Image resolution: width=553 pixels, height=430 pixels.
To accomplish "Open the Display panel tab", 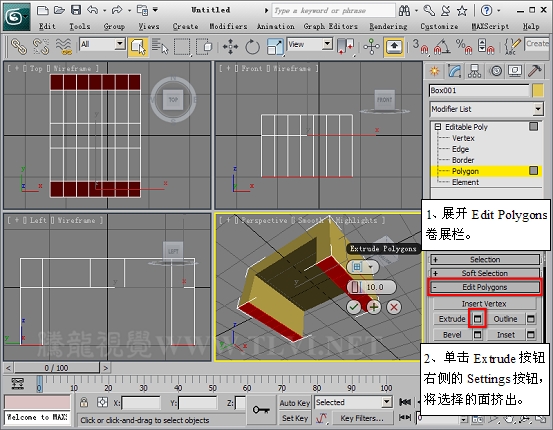I will pos(515,71).
